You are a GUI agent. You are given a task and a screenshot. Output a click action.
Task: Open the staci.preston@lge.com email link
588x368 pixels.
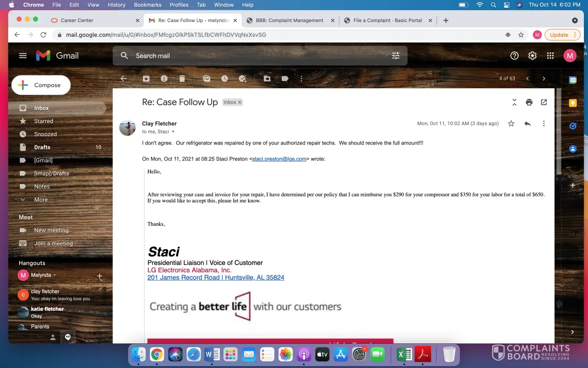click(279, 159)
